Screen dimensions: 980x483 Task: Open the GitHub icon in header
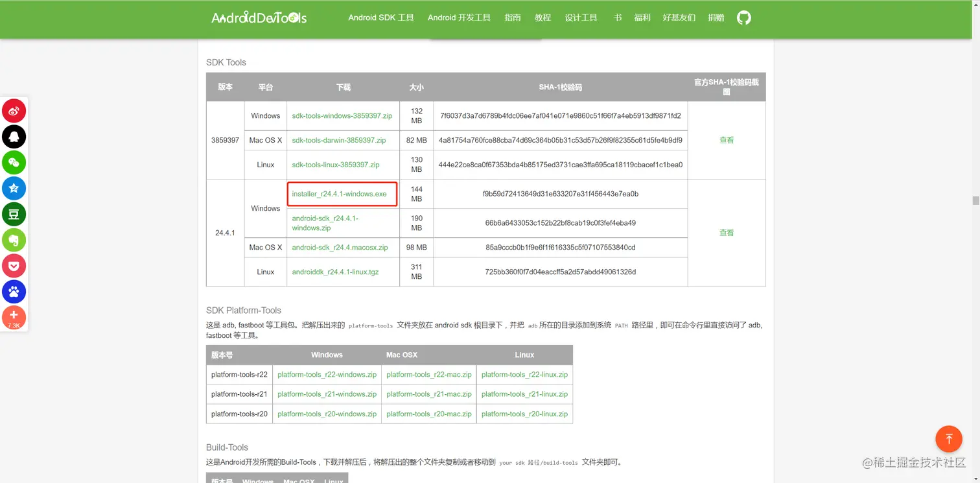click(744, 18)
